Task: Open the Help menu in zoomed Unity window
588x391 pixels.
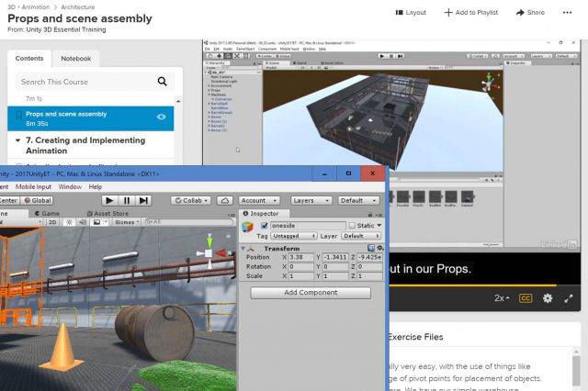Action: (96, 186)
